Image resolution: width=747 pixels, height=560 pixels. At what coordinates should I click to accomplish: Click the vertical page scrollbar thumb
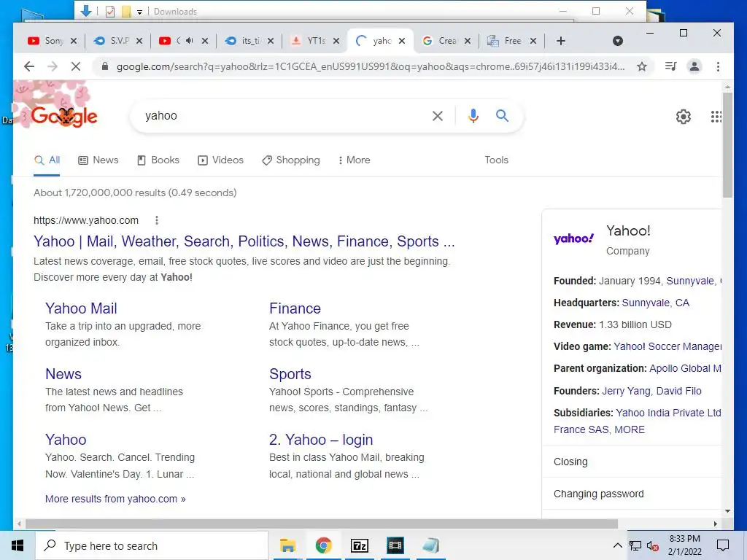(727, 145)
